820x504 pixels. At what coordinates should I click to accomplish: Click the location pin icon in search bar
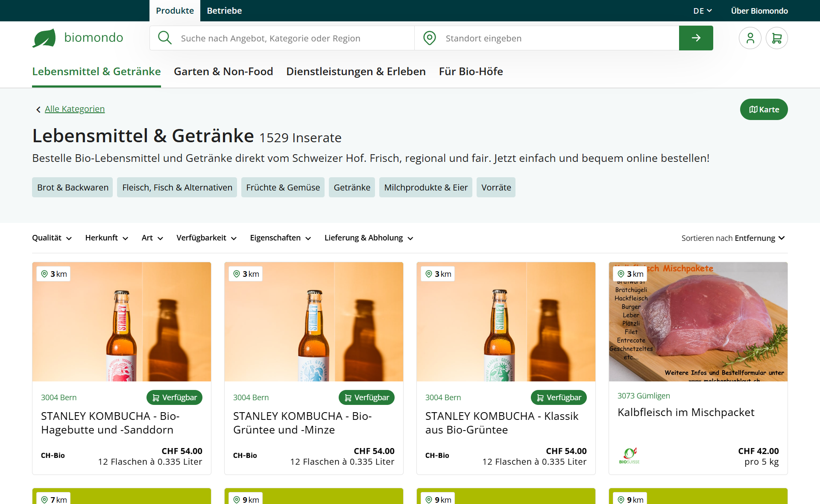coord(429,38)
